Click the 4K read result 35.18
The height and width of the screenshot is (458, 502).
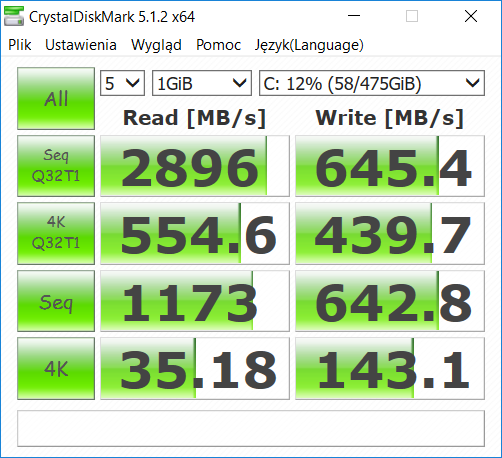click(x=195, y=368)
